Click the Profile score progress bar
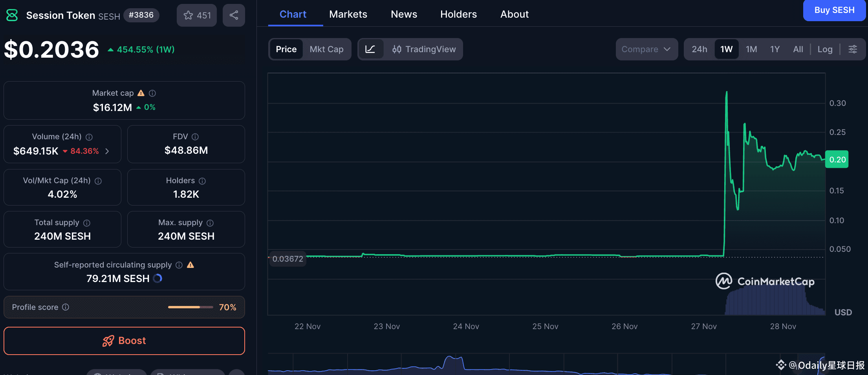This screenshot has width=868, height=375. point(190,307)
